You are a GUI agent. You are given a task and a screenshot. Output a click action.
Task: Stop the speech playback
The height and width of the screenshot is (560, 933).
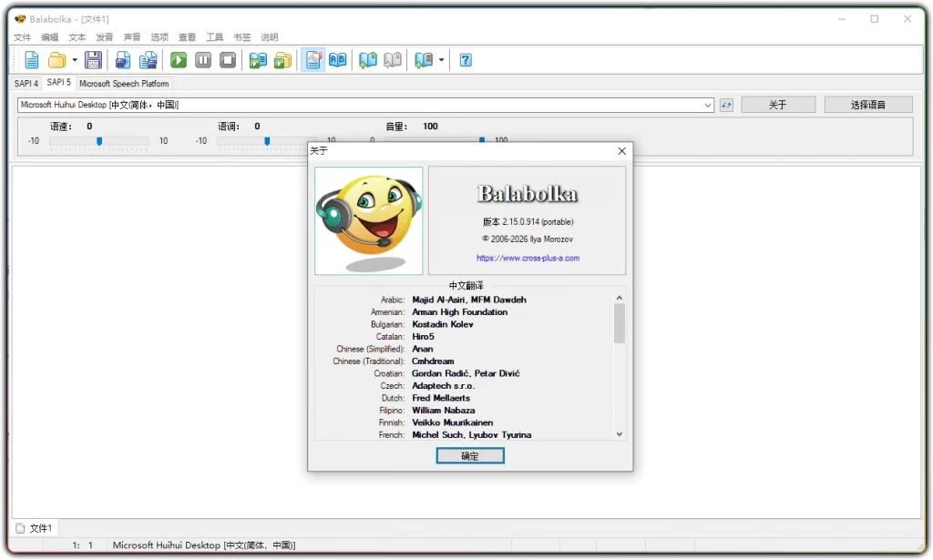[227, 59]
